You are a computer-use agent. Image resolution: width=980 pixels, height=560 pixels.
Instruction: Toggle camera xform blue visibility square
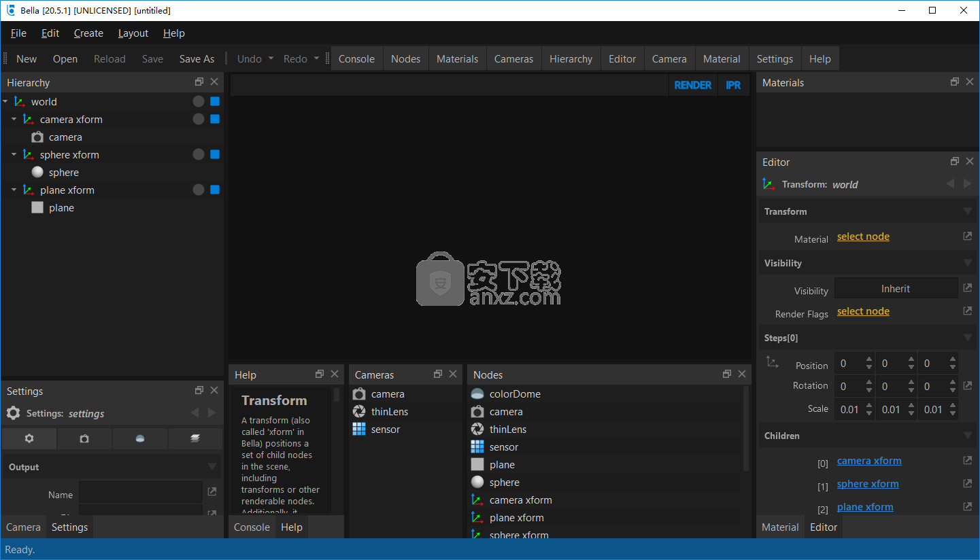[x=215, y=119]
